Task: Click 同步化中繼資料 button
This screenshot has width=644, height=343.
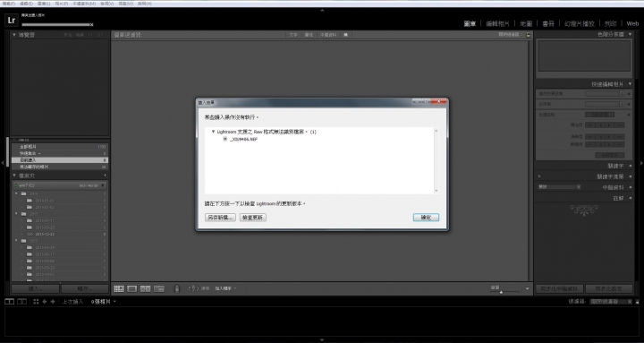Action: (559, 288)
